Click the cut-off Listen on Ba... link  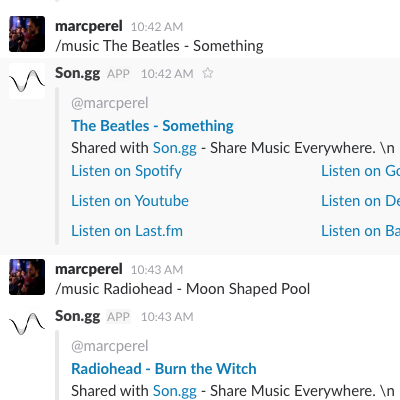click(360, 231)
